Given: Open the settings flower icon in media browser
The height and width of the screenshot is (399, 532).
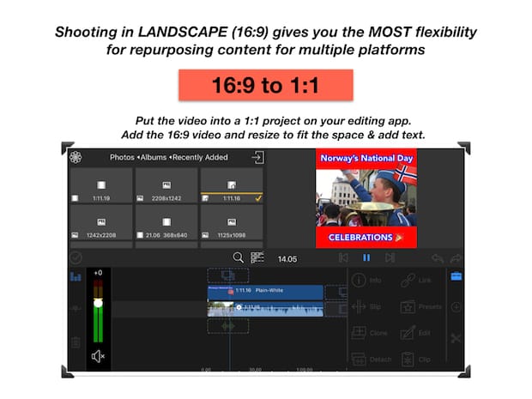Looking at the screenshot, I should click(76, 157).
